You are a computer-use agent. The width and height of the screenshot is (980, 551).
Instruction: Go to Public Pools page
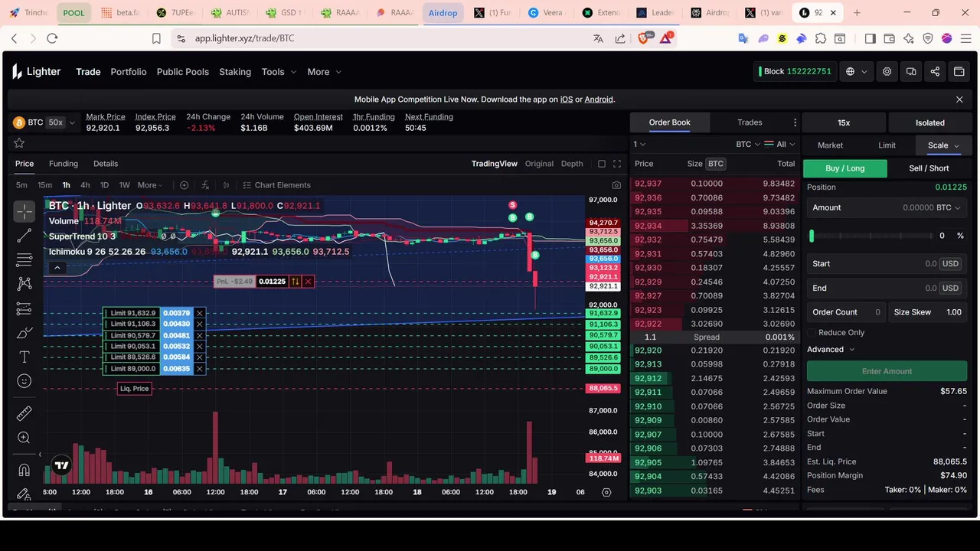pos(183,72)
